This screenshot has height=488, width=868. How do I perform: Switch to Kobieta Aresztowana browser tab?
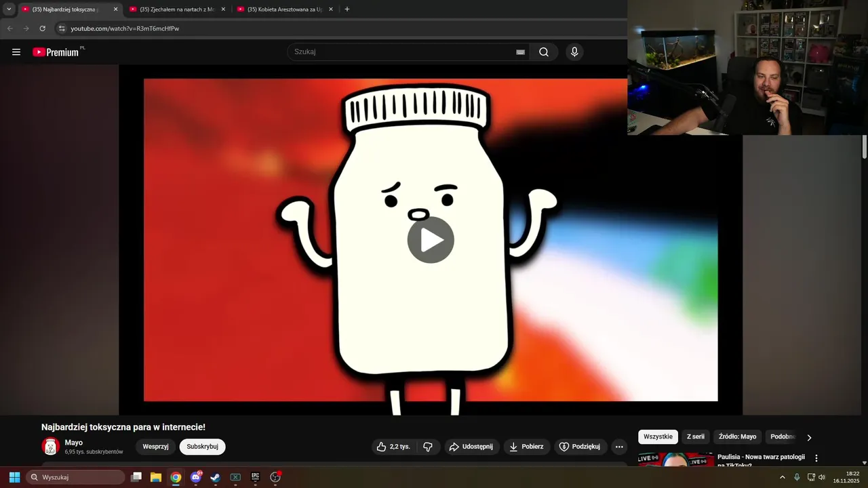(x=285, y=9)
